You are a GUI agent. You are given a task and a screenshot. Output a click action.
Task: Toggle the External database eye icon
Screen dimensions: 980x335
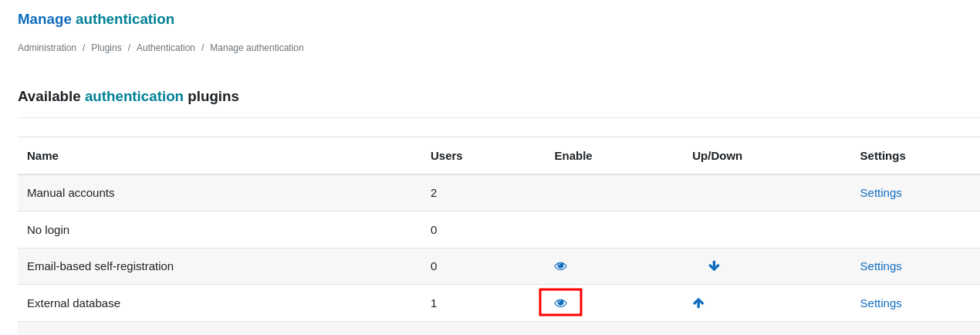point(560,303)
